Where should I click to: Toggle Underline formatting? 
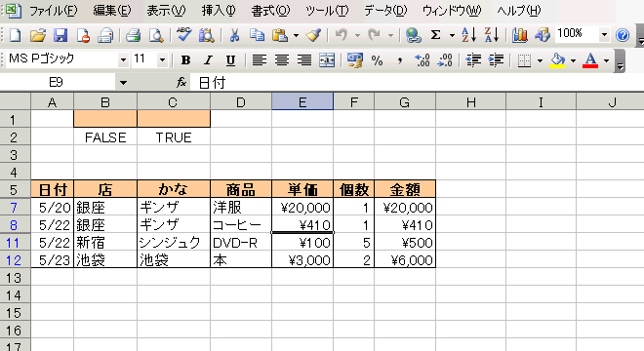pyautogui.click(x=230, y=60)
